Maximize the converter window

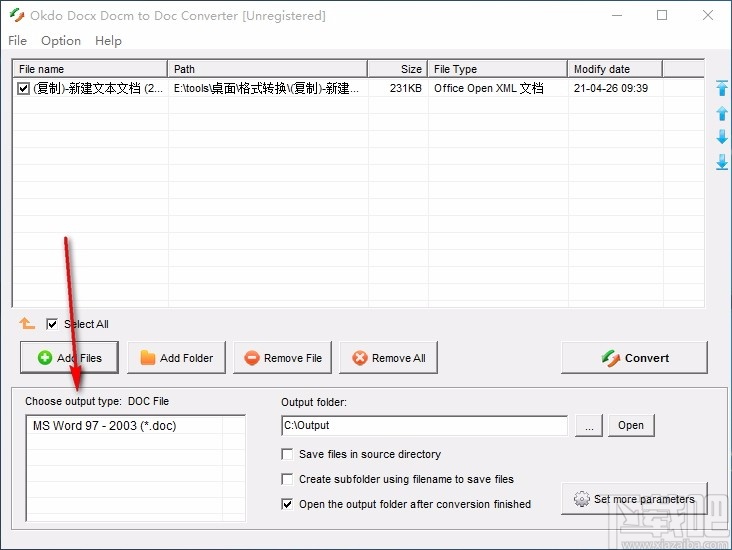click(x=662, y=15)
